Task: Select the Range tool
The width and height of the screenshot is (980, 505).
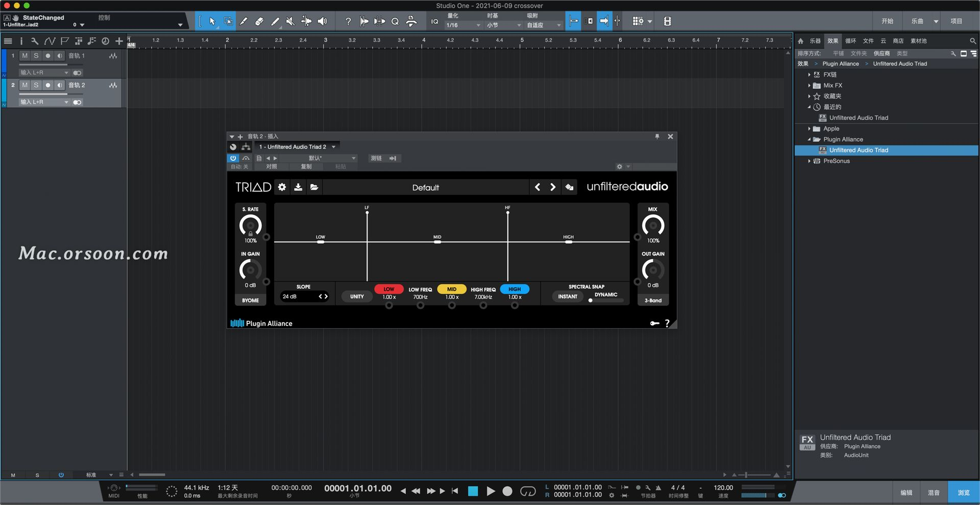Action: (x=228, y=21)
